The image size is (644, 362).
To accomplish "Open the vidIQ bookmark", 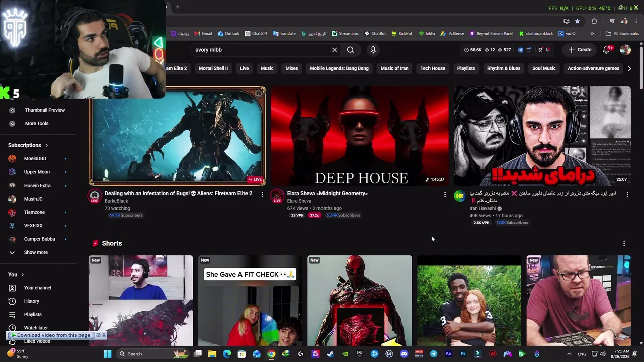I will tap(567, 34).
